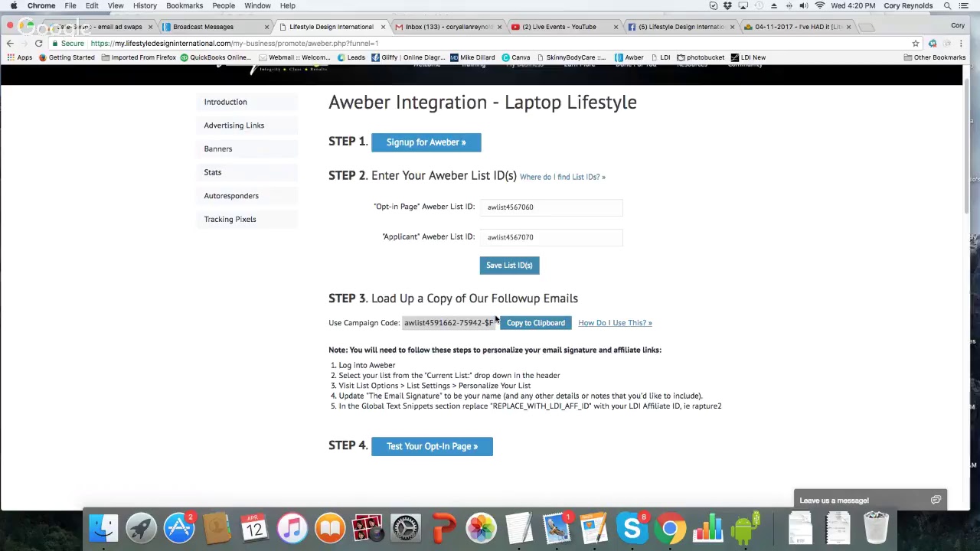Open the Apple menu
The image size is (980, 551).
(14, 5)
